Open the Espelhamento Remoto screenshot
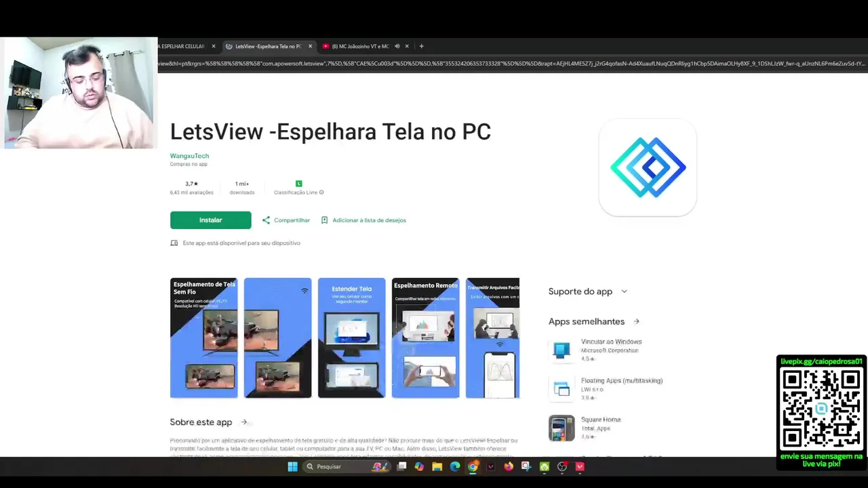 (425, 338)
